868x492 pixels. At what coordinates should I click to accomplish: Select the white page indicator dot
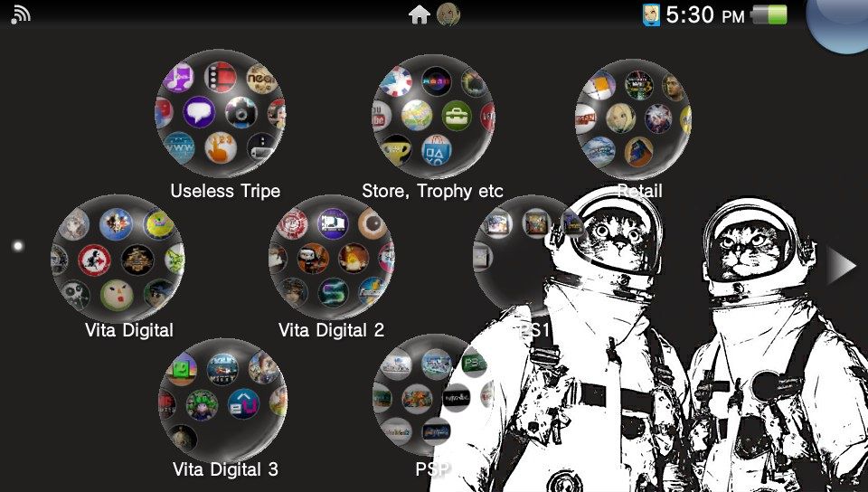pyautogui.click(x=18, y=245)
